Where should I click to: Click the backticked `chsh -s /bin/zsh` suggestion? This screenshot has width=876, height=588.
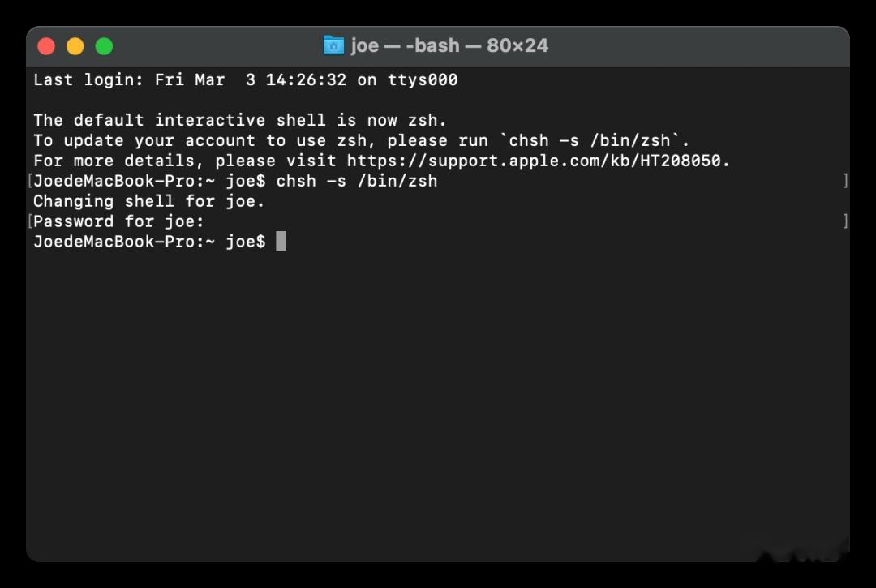coord(594,141)
